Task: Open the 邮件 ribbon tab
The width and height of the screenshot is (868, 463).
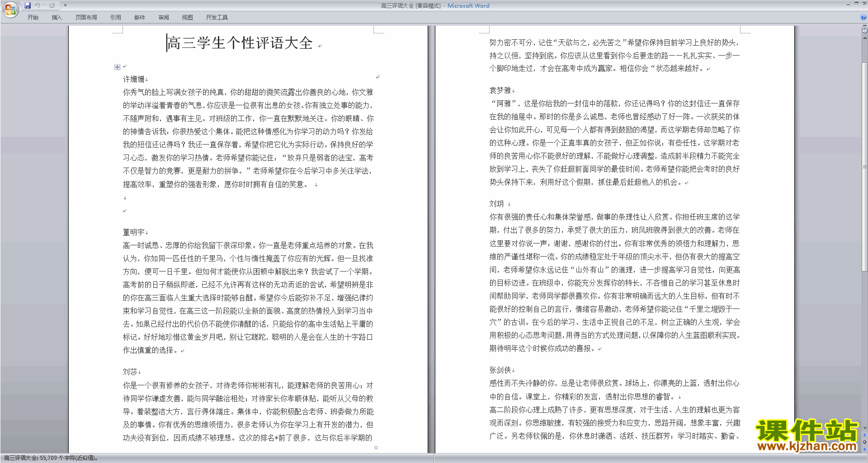Action: coord(140,18)
